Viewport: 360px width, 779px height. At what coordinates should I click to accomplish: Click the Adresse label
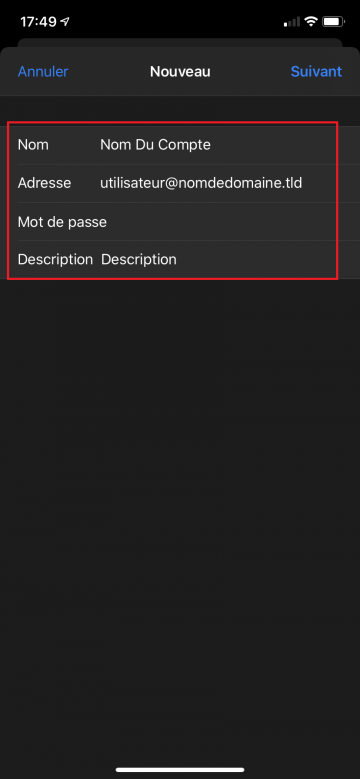pyautogui.click(x=44, y=183)
